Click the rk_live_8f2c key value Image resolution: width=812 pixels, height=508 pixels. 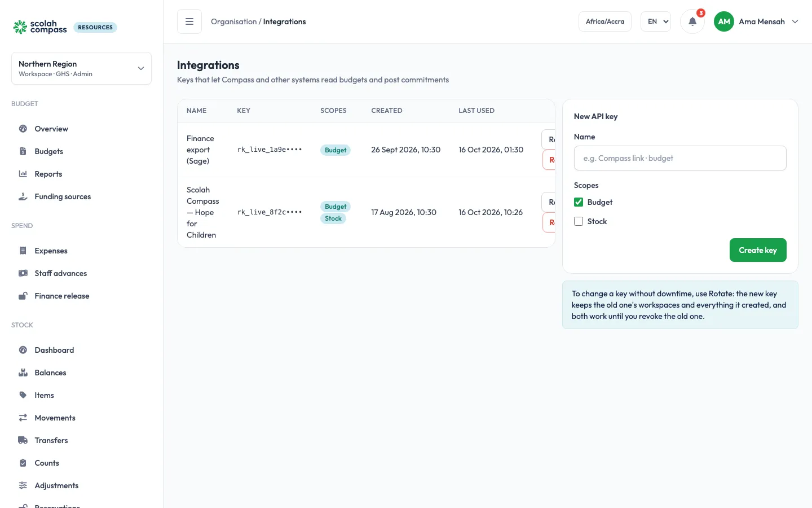tap(270, 212)
